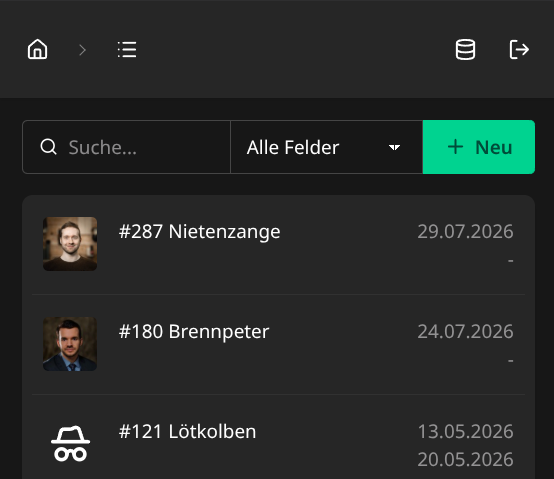Create a new entry with Neu
554x479 pixels.
click(x=479, y=147)
